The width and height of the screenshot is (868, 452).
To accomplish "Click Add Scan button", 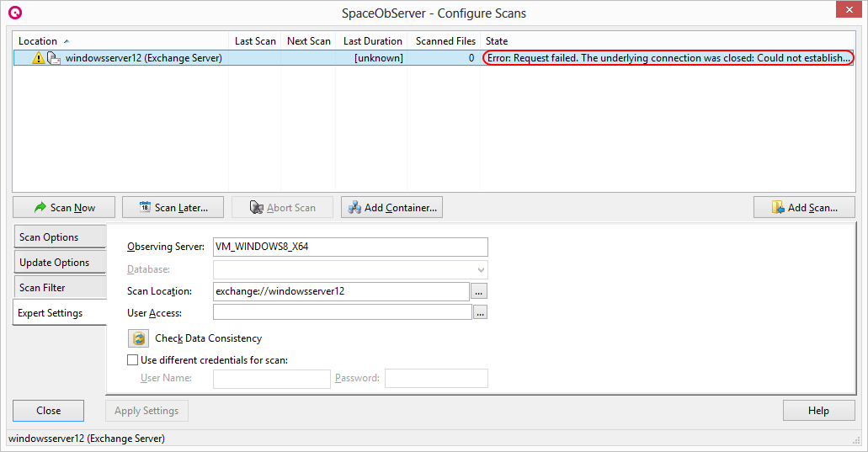I will 804,208.
